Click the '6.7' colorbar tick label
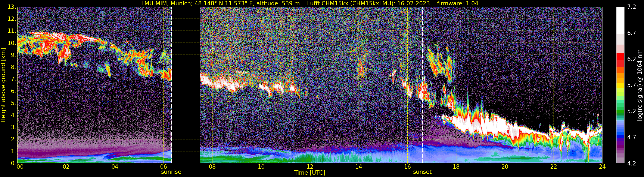This screenshot has width=644, height=177. click(x=632, y=33)
